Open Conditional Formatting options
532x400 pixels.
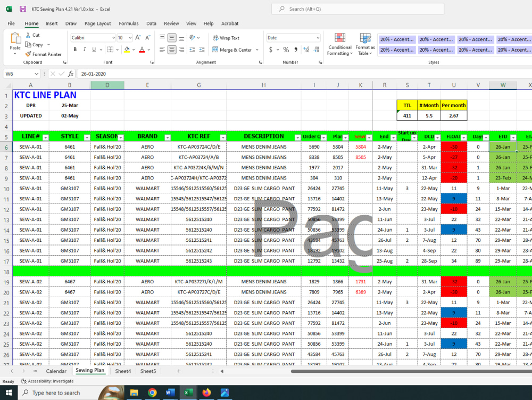pos(339,45)
